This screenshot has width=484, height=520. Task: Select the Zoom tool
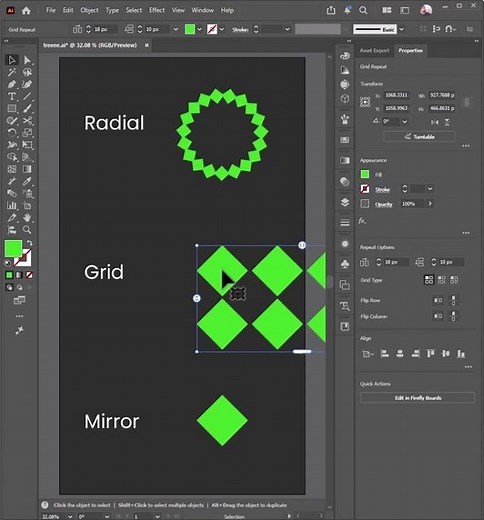pyautogui.click(x=27, y=230)
